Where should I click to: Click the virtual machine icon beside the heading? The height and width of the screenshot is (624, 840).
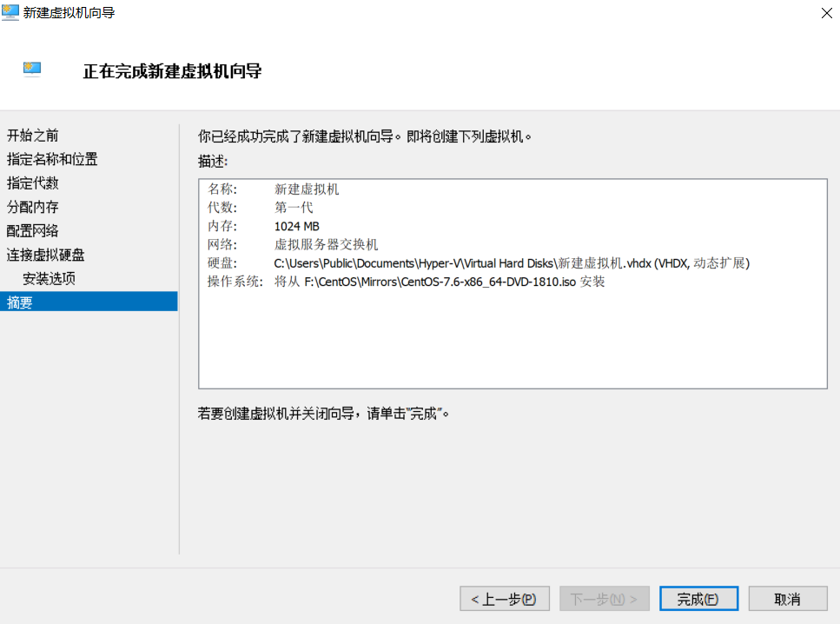(32, 69)
